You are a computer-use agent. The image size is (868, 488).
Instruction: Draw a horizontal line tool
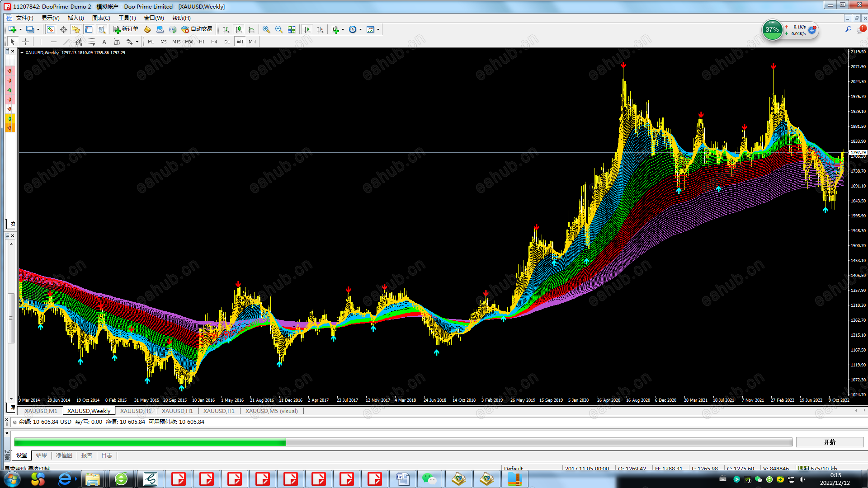(54, 42)
